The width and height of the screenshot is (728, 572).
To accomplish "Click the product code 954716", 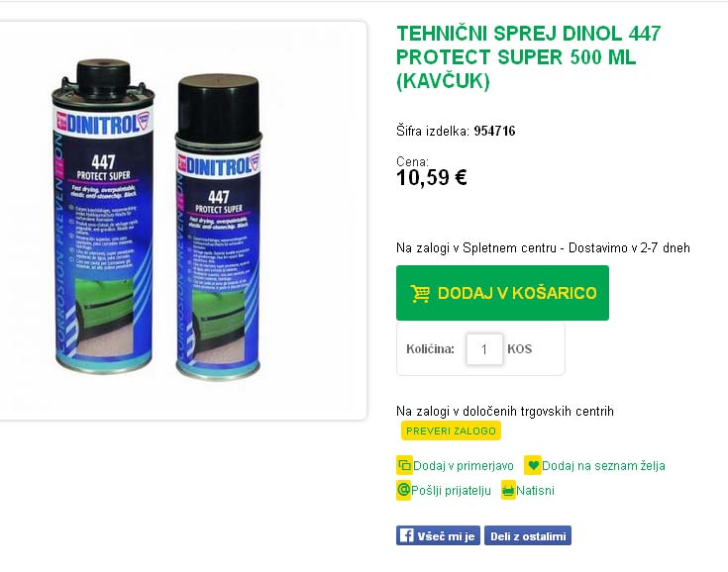I will point(494,131).
